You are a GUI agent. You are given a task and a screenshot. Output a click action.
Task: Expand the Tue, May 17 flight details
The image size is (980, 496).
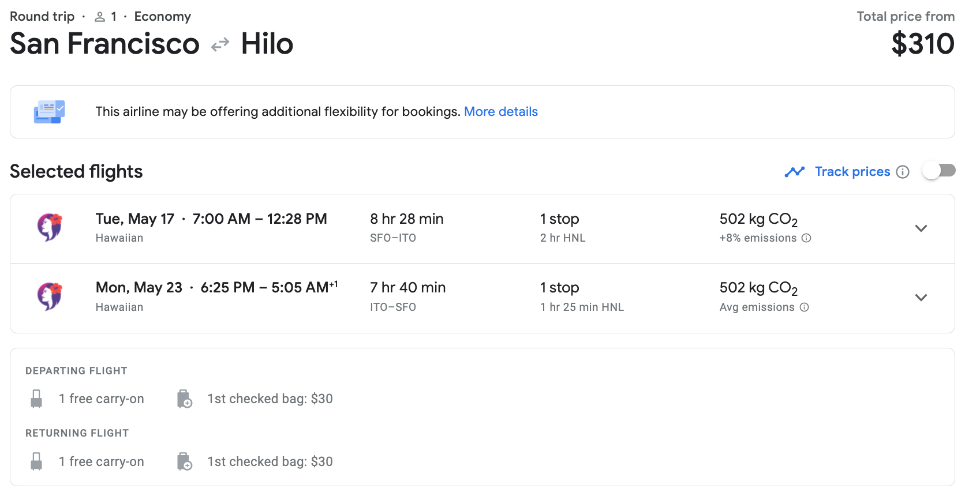[921, 228]
